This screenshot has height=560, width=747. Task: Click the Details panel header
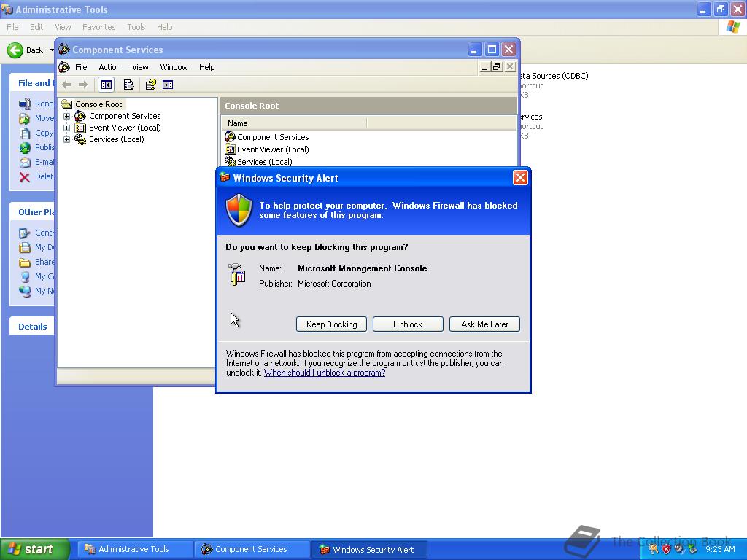[32, 327]
